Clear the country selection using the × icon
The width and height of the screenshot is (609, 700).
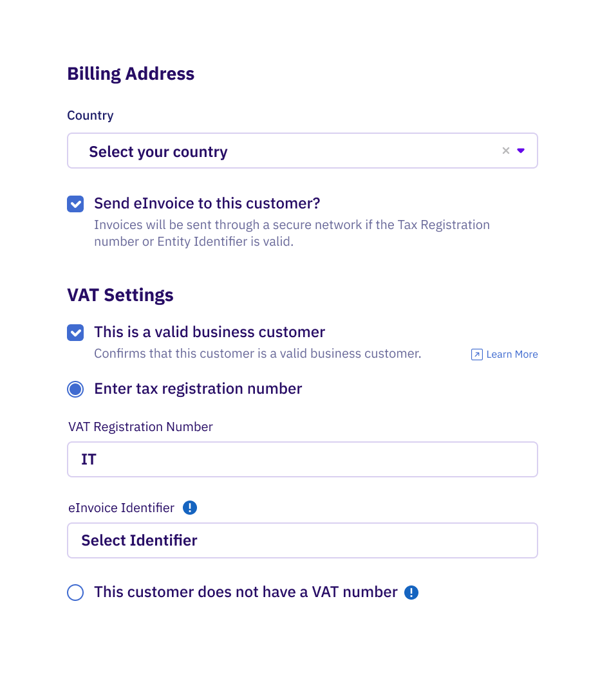coord(506,151)
